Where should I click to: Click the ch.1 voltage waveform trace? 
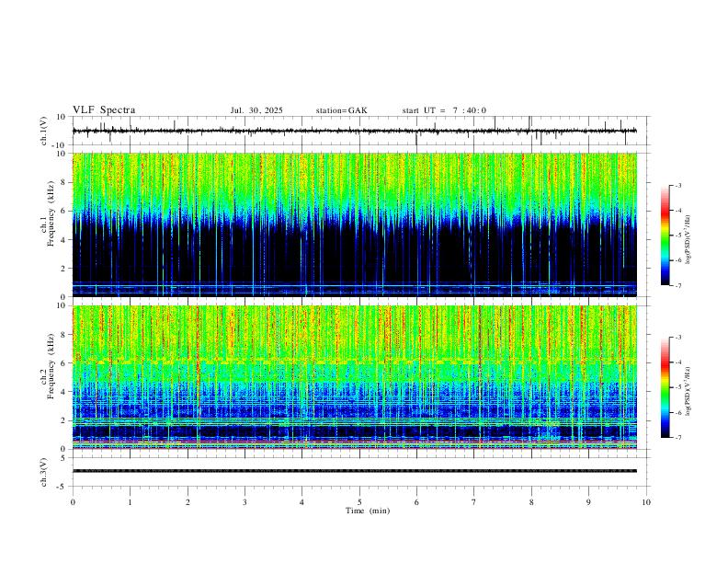[x=355, y=131]
